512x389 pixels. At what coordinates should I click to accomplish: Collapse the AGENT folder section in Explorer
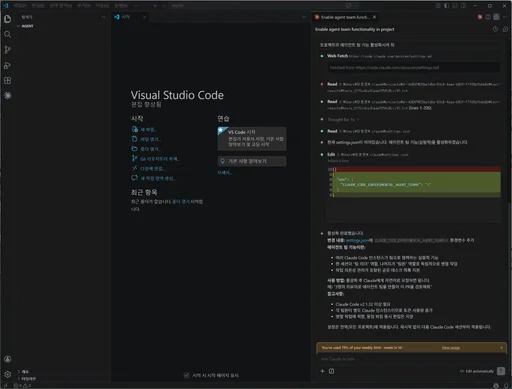pos(63,26)
